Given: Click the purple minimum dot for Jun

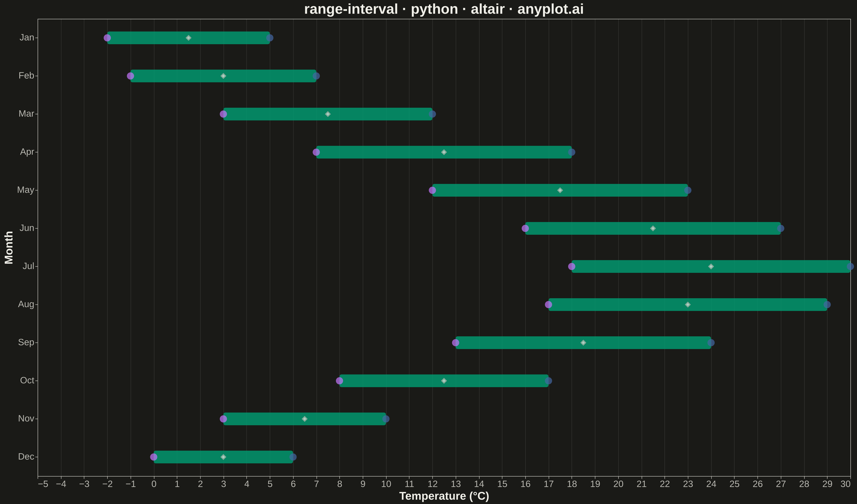Looking at the screenshot, I should click(525, 228).
